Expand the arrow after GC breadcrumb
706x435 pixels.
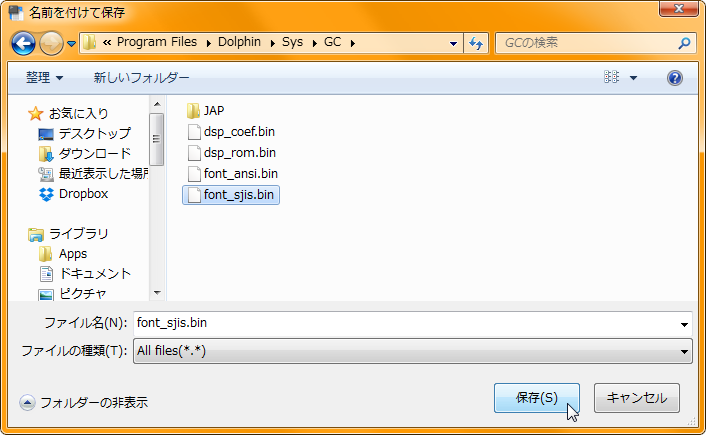353,43
